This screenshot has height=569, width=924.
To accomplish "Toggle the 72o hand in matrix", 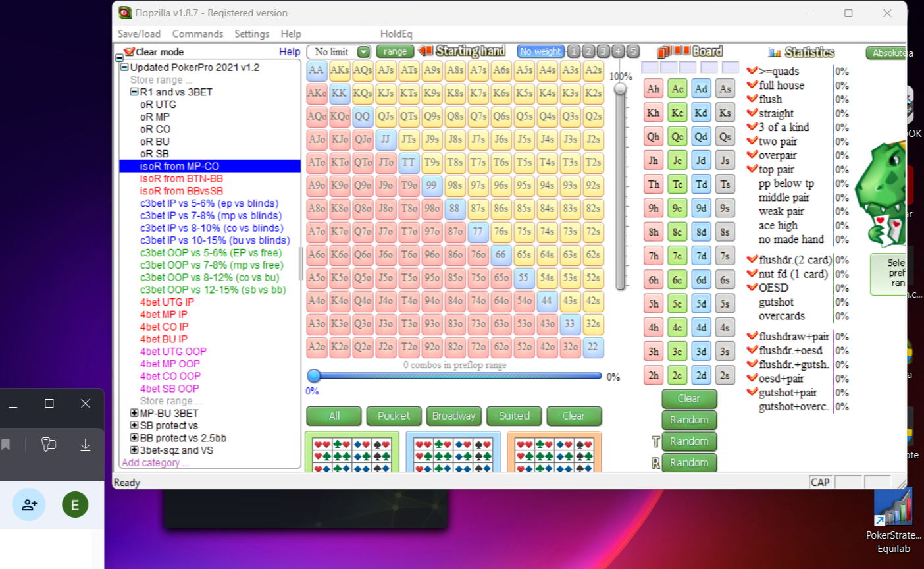I will coord(478,347).
